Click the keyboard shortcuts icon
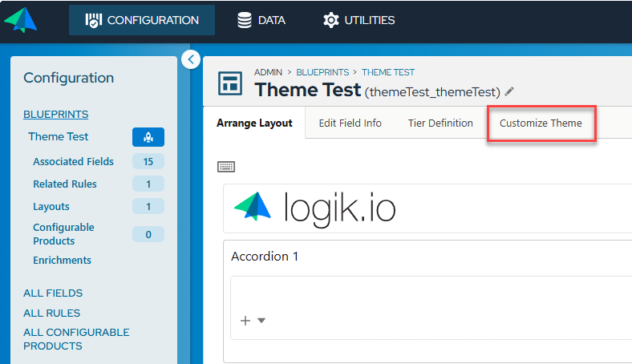Screen dimensions: 632x364 pos(226,167)
